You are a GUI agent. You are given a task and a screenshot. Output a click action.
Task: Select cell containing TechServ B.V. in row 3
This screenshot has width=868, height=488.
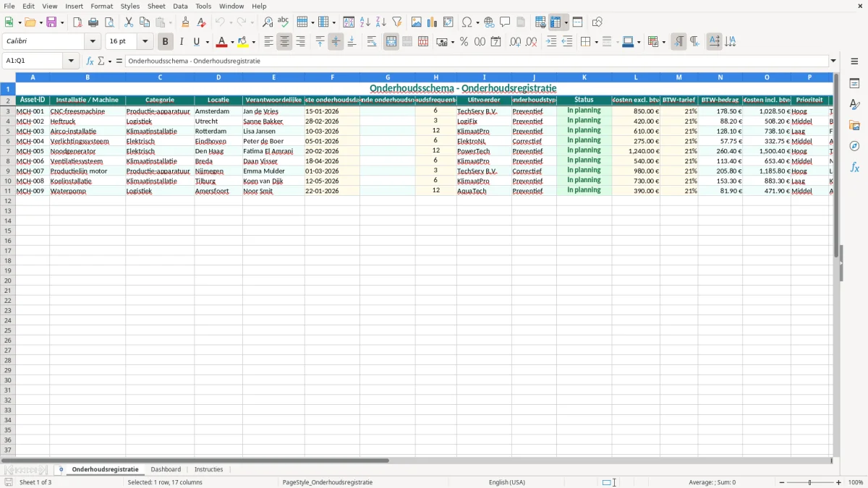tap(484, 111)
